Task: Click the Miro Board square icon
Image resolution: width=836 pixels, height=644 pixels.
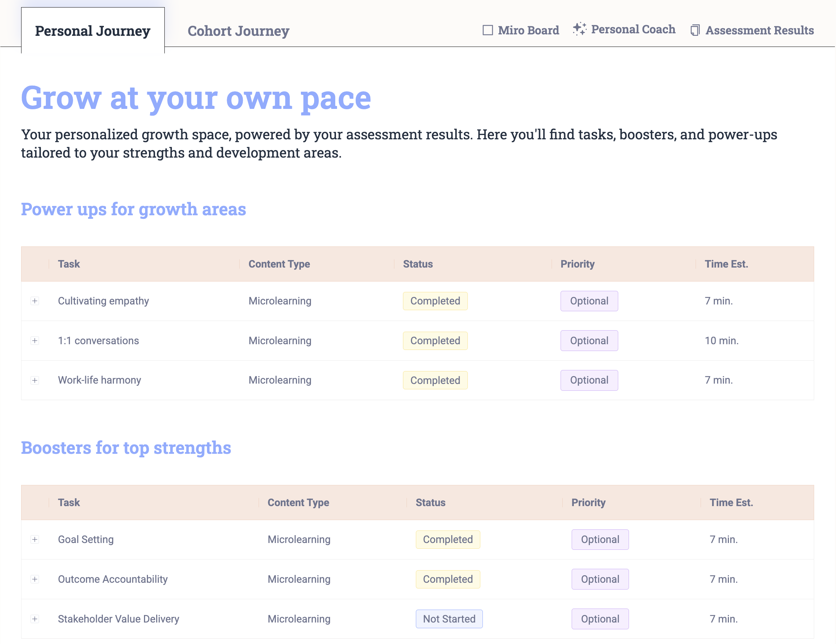Action: coord(487,30)
